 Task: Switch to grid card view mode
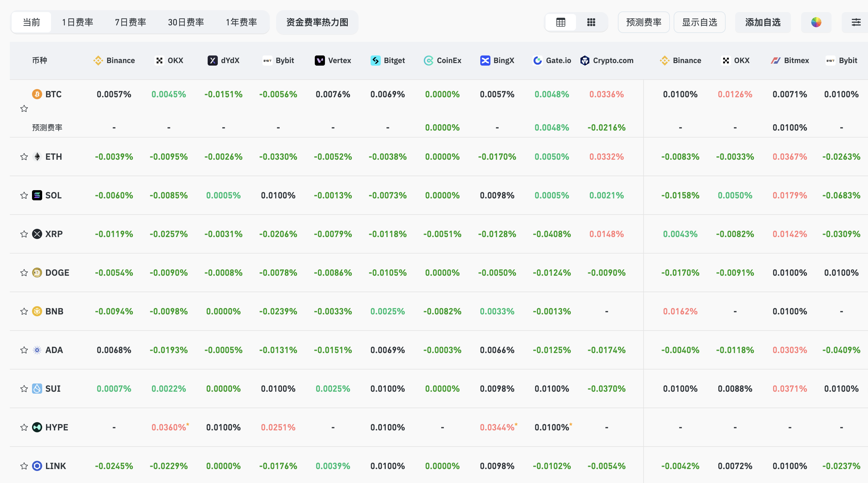point(591,22)
